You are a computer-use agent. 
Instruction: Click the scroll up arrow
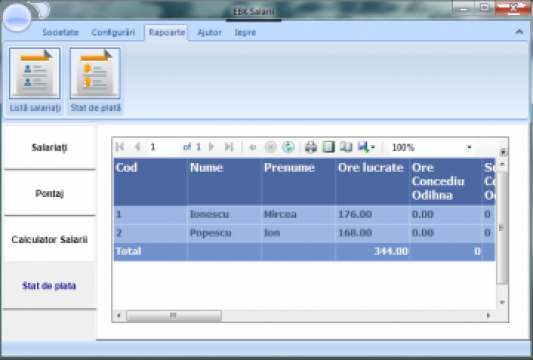[502, 164]
